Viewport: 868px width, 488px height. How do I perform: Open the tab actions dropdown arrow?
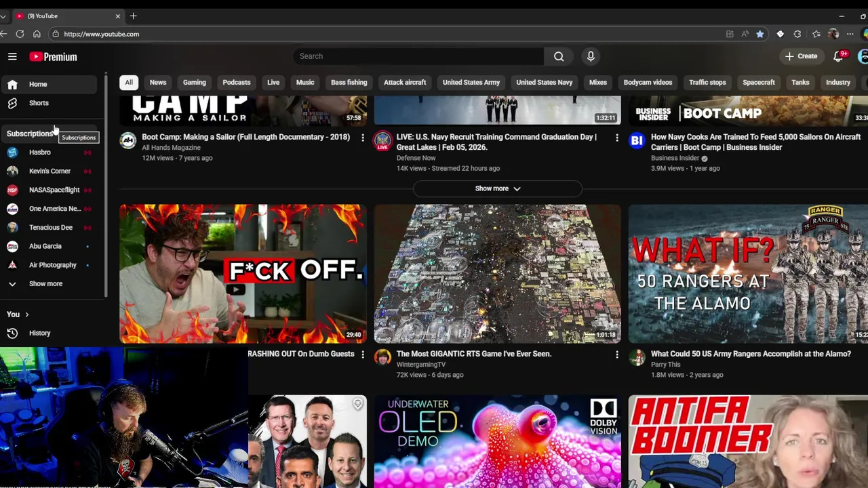[3, 16]
